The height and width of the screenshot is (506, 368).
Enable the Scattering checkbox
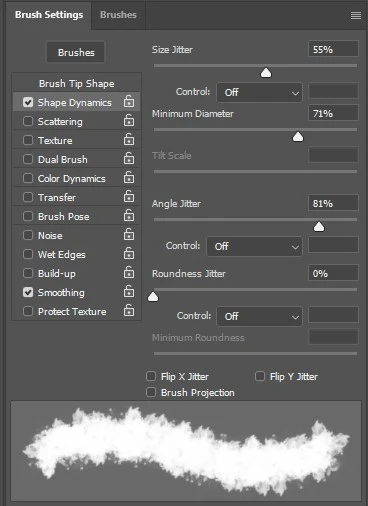[28, 121]
